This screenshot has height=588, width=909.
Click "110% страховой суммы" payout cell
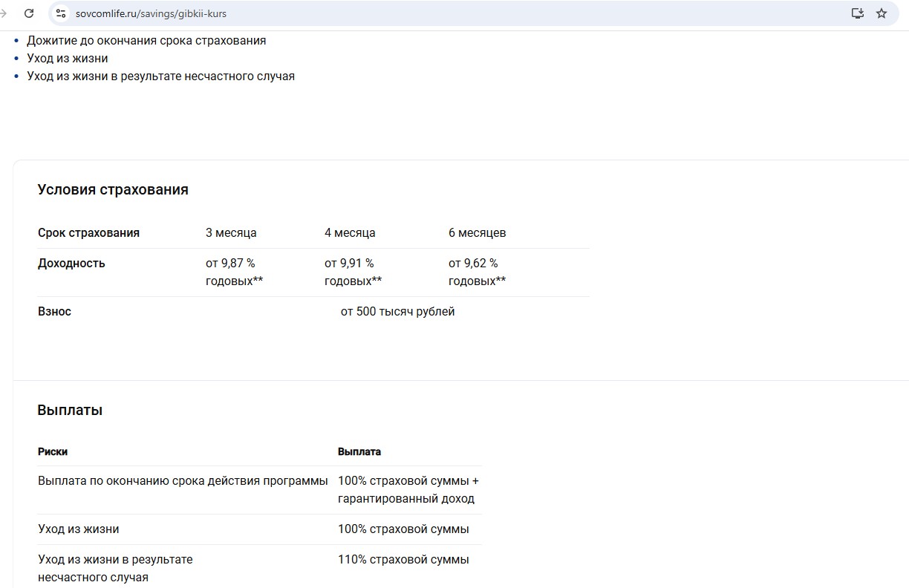click(403, 560)
